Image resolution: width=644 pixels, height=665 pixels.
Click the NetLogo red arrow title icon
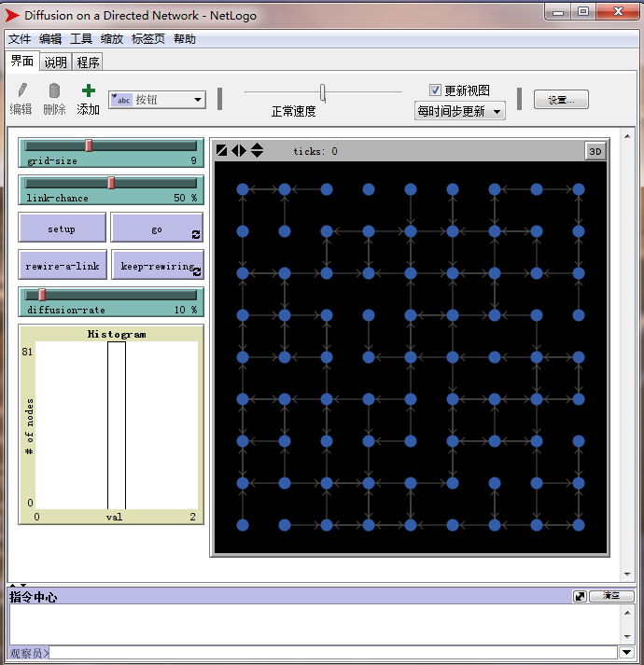(12, 16)
